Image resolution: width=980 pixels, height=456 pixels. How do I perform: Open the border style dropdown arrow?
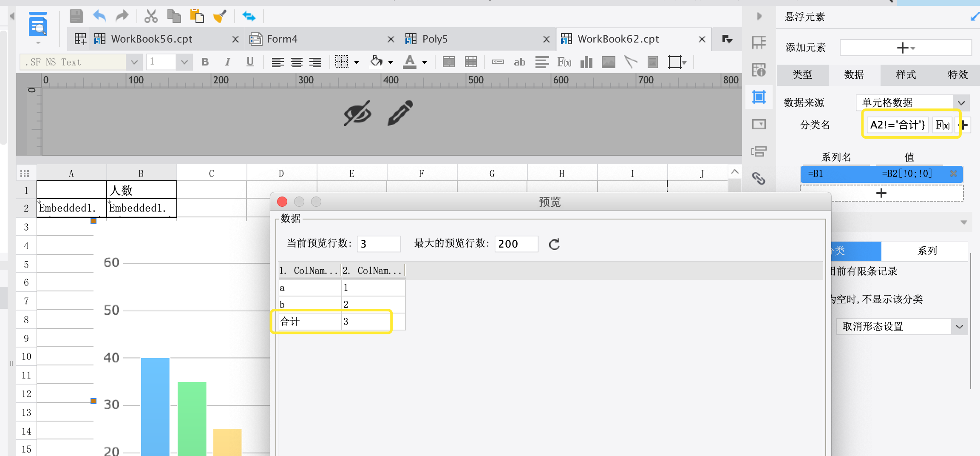pyautogui.click(x=357, y=63)
